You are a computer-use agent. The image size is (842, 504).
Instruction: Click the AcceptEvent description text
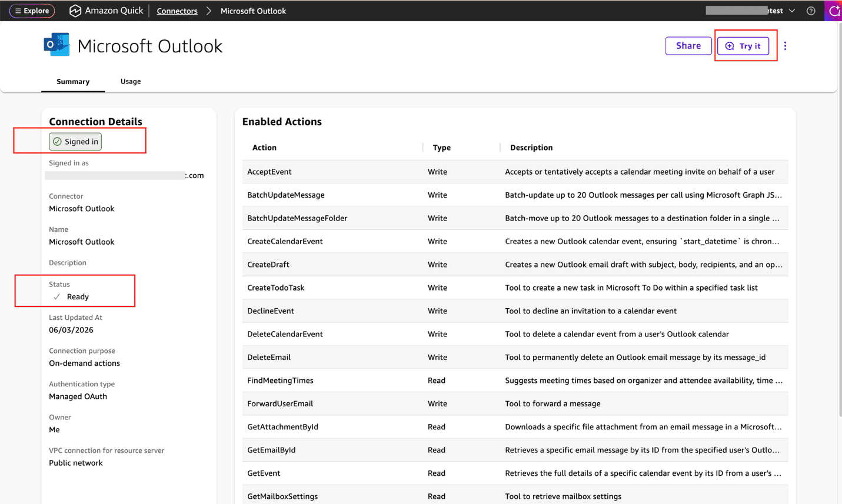[640, 172]
